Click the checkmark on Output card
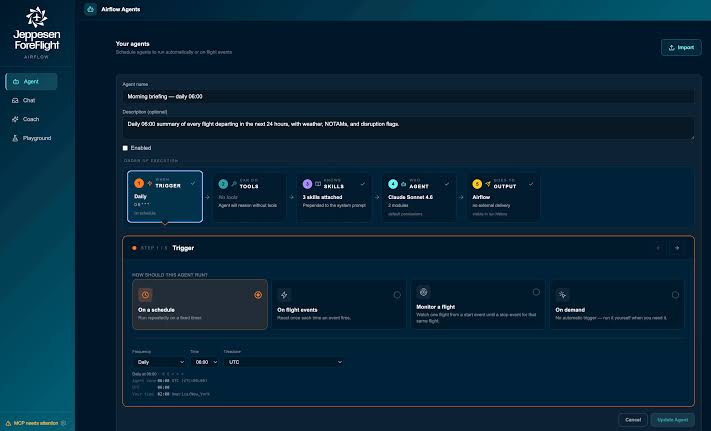711x431 pixels. [x=531, y=184]
